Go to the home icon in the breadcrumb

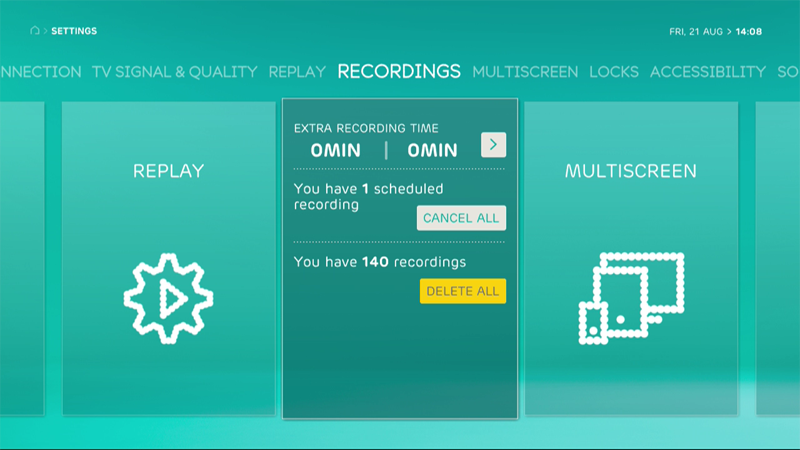click(x=35, y=31)
